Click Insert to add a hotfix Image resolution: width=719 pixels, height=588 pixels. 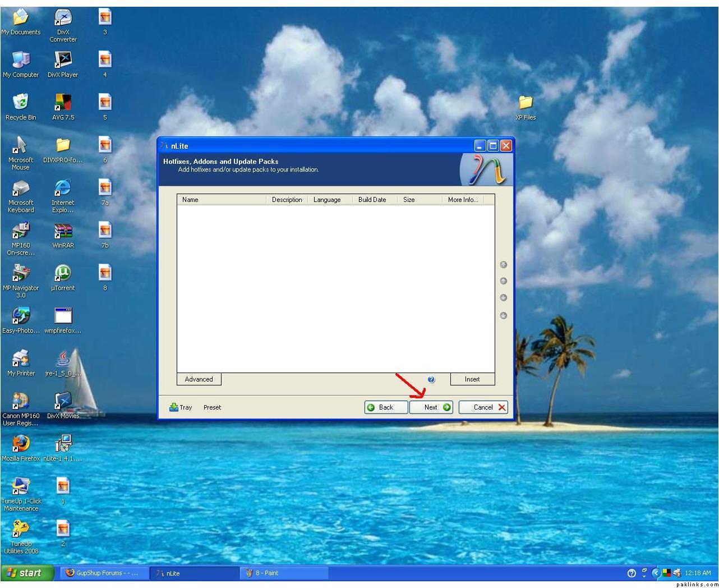point(472,379)
